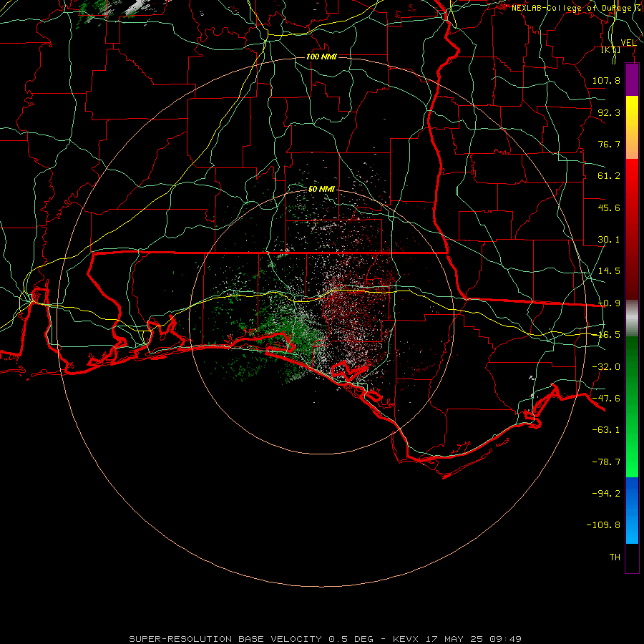The image size is (644, 644).
Task: Click the 92.3 velocity scale value
Action: coord(609,112)
